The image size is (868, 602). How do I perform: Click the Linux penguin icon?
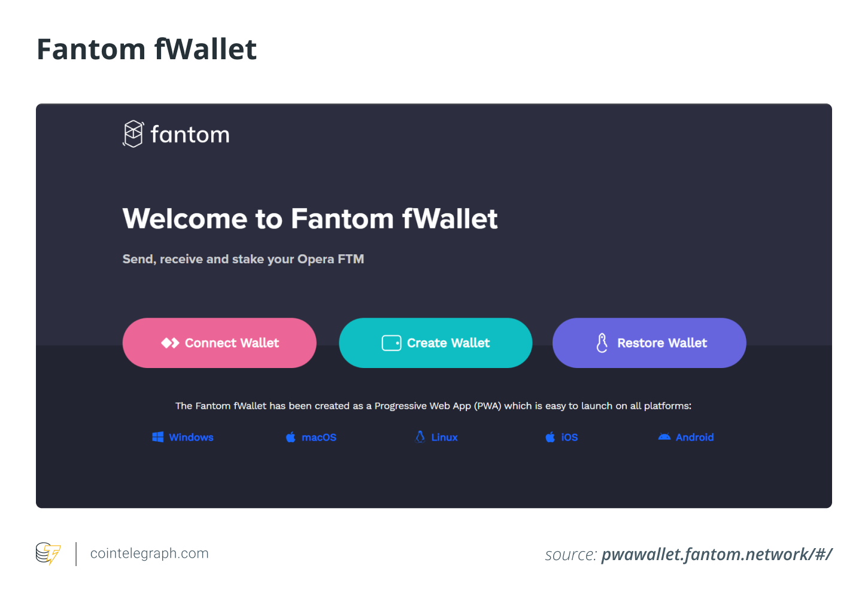tap(420, 437)
